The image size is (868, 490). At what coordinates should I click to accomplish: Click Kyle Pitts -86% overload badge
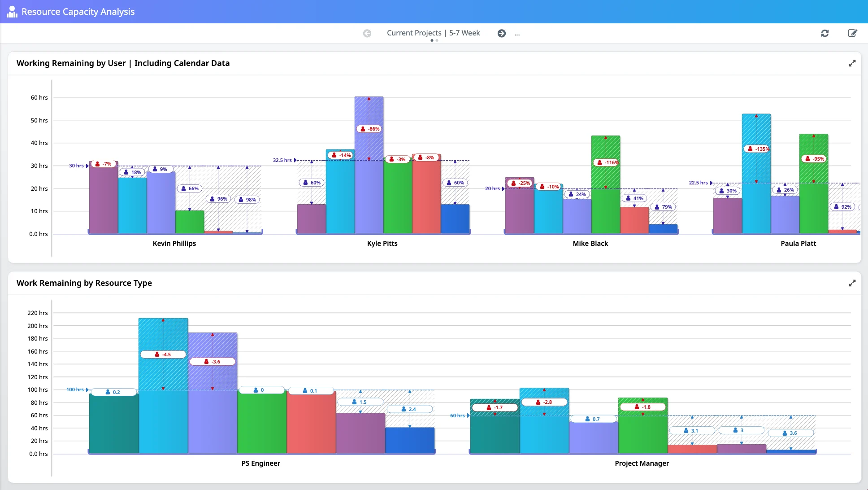point(369,129)
